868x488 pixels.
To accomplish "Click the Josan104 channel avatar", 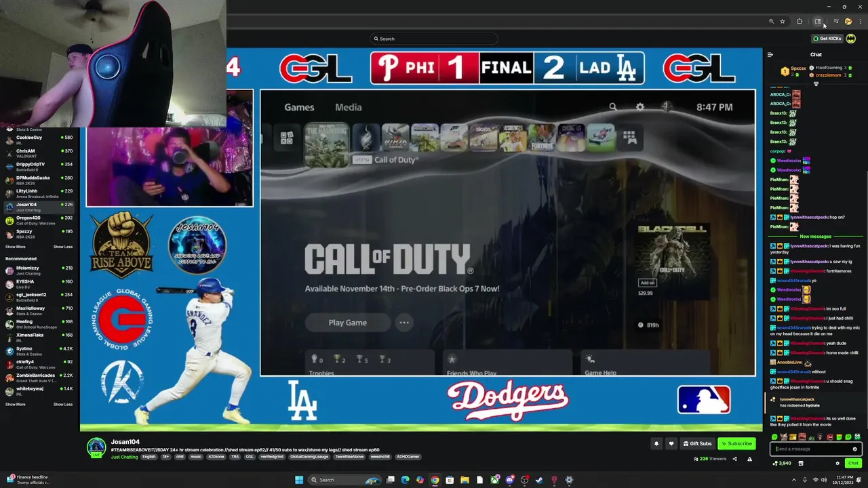I will (x=96, y=447).
